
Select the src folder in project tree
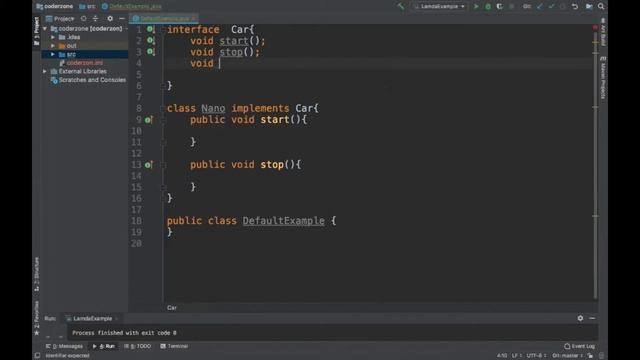pyautogui.click(x=84, y=54)
